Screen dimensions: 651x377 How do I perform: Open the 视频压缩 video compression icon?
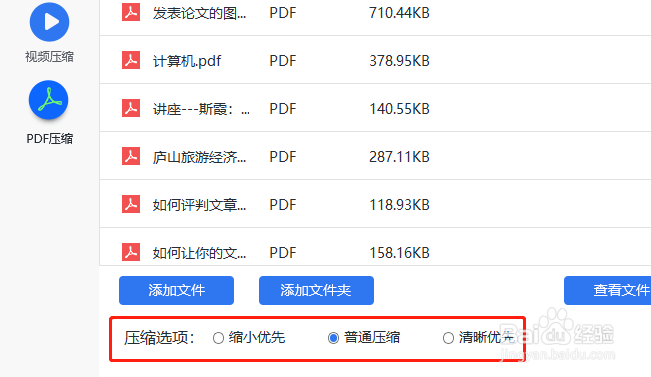[49, 22]
